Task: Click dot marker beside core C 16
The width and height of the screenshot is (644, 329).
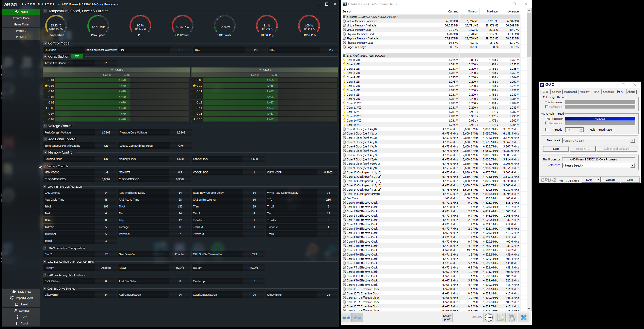Action: [194, 119]
